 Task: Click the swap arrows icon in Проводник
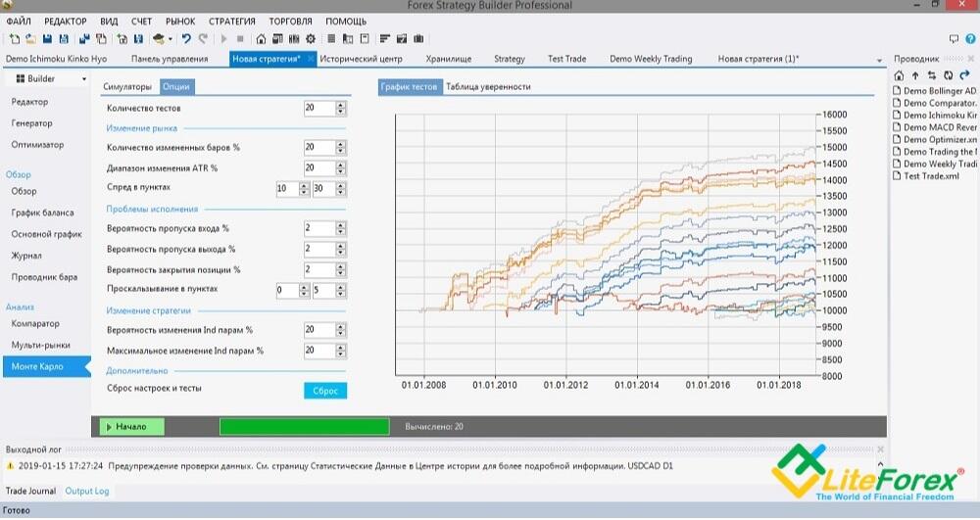pyautogui.click(x=932, y=75)
